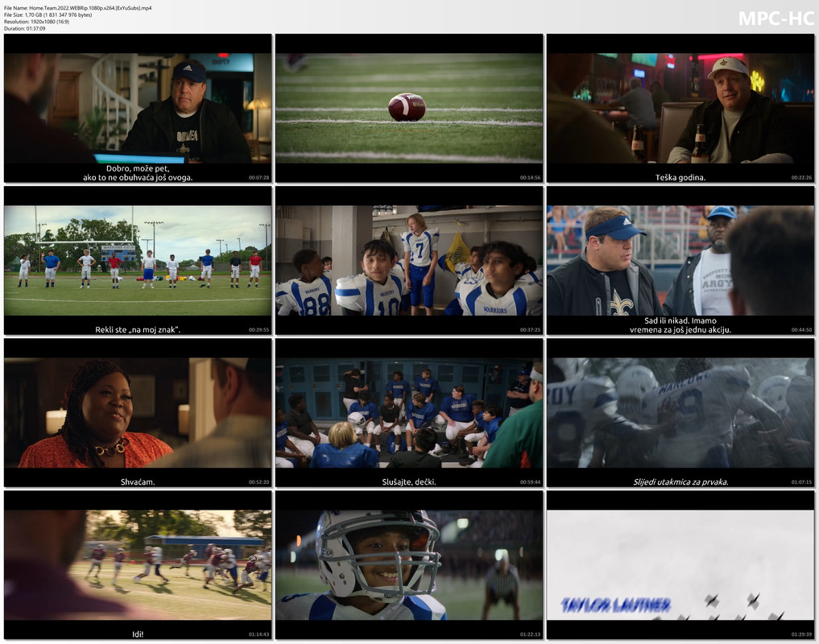The height and width of the screenshot is (644, 819).
Task: Open the football lying on grass thumbnail
Action: click(409, 108)
